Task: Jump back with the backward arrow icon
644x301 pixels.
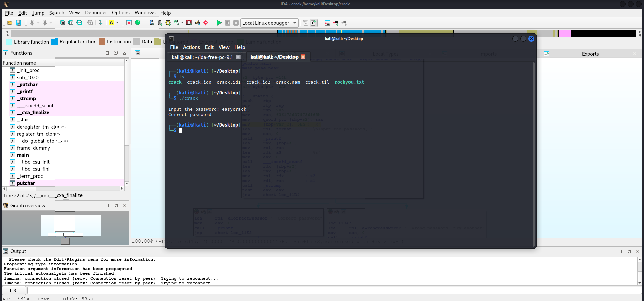Action: click(x=32, y=23)
